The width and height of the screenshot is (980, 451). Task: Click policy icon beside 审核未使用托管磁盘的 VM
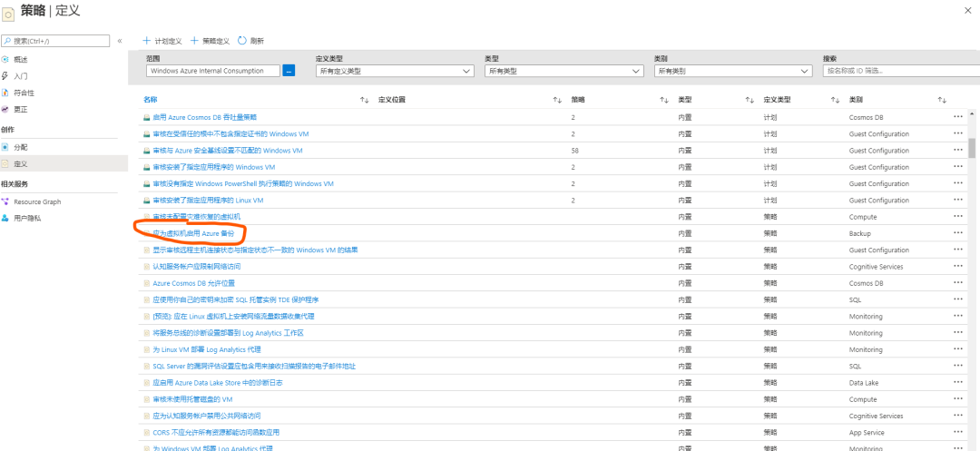pyautogui.click(x=146, y=400)
